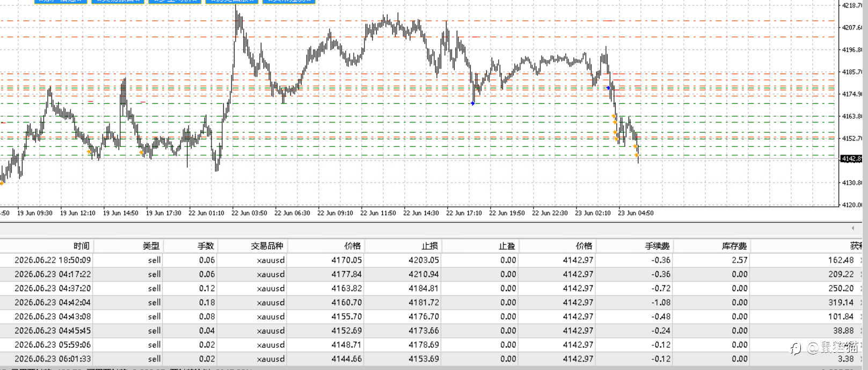Click the profit value 250.20
This screenshot has width=868, height=370.
[841, 288]
